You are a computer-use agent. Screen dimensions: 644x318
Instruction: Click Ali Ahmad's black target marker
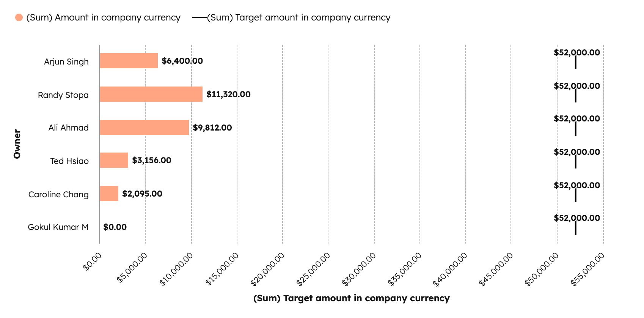(x=575, y=129)
